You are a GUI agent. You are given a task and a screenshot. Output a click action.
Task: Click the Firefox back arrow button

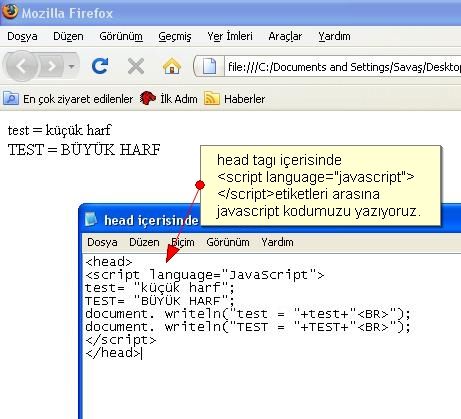[x=21, y=66]
